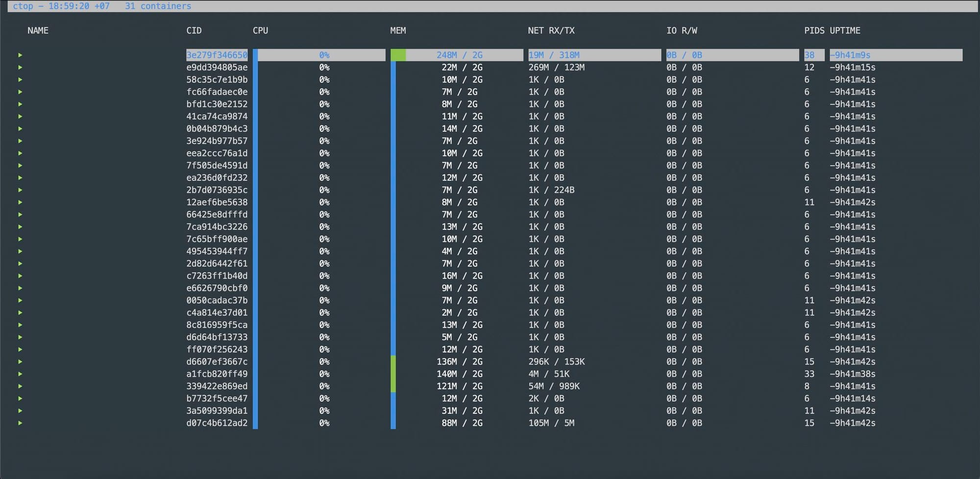Click status arrow beside e6626790cbf0
The image size is (980, 479).
coord(20,288)
